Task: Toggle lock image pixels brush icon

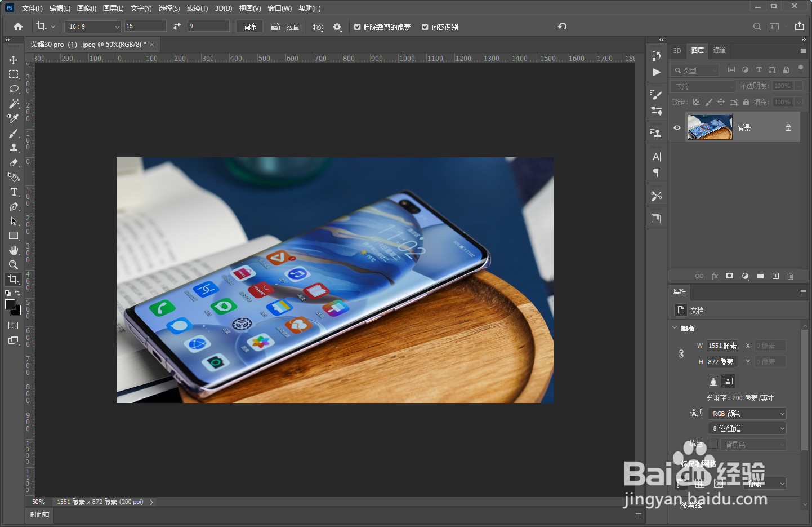Action: pyautogui.click(x=708, y=102)
